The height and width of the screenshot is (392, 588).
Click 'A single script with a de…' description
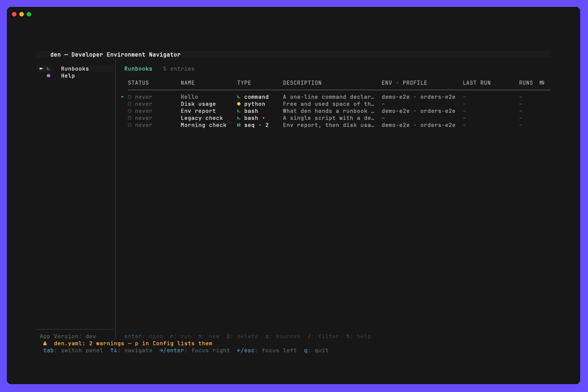pos(329,118)
